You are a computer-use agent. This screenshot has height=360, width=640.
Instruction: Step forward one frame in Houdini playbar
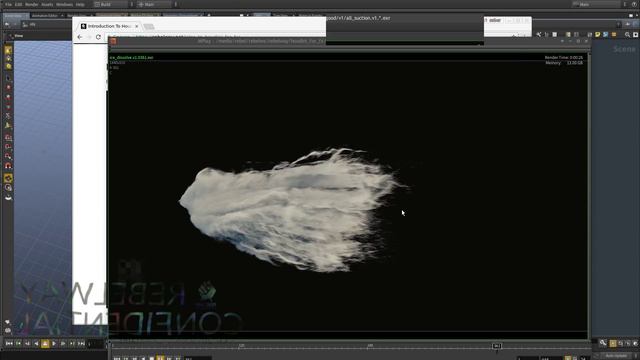[x=63, y=344]
